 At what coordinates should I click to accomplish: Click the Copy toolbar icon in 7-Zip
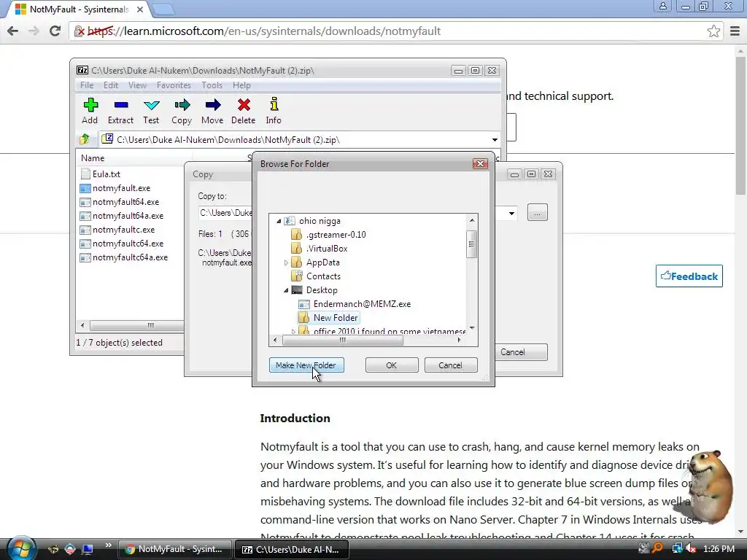tap(182, 111)
